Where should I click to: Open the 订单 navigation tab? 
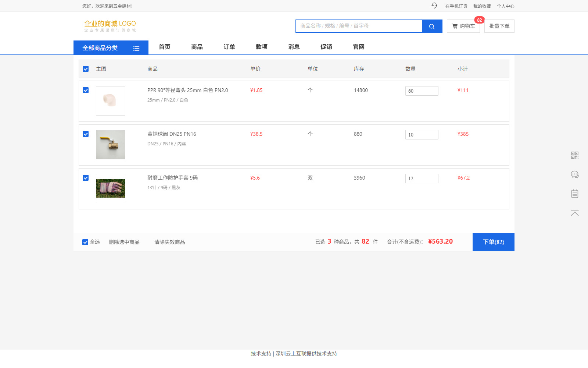pyautogui.click(x=229, y=47)
